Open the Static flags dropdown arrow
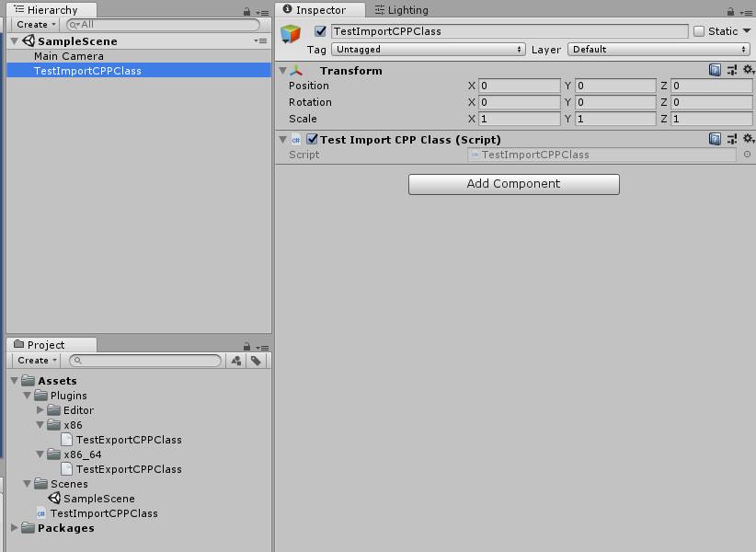This screenshot has height=552, width=756. point(747,31)
